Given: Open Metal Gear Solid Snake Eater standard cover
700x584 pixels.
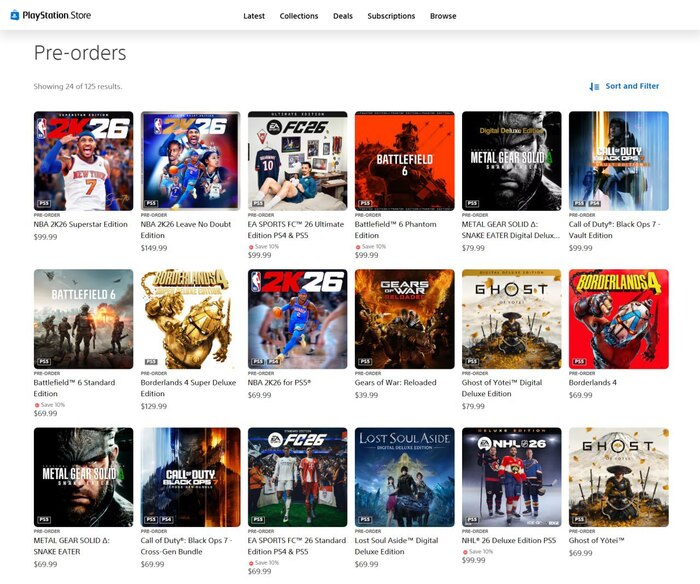Looking at the screenshot, I should pos(83,477).
